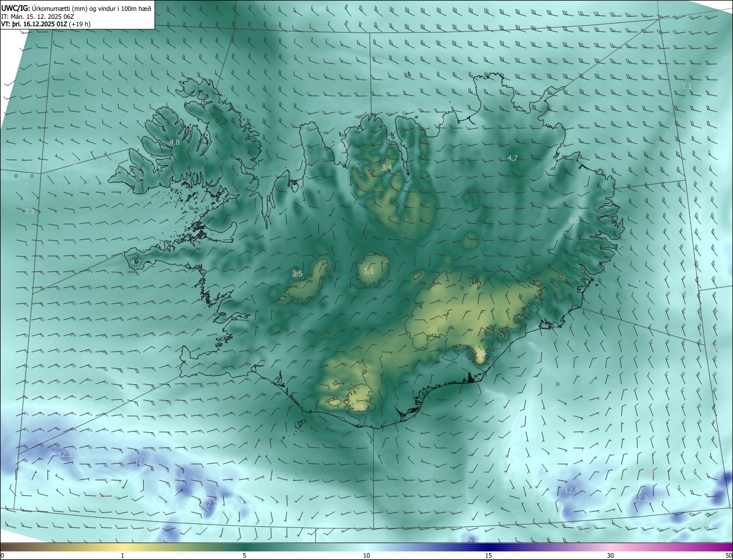Screen dimensions: 733x560
Task: Click the 15 tick label on the color scale
Action: click(488, 555)
